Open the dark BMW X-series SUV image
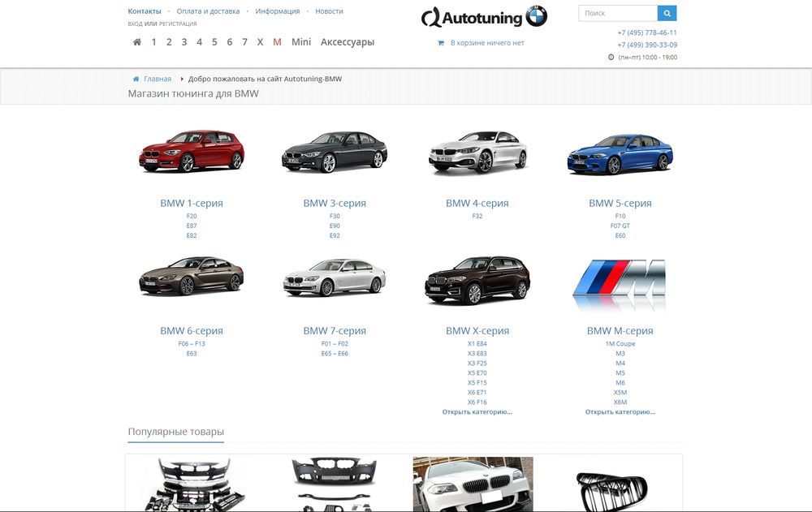812x512 pixels. 477,280
